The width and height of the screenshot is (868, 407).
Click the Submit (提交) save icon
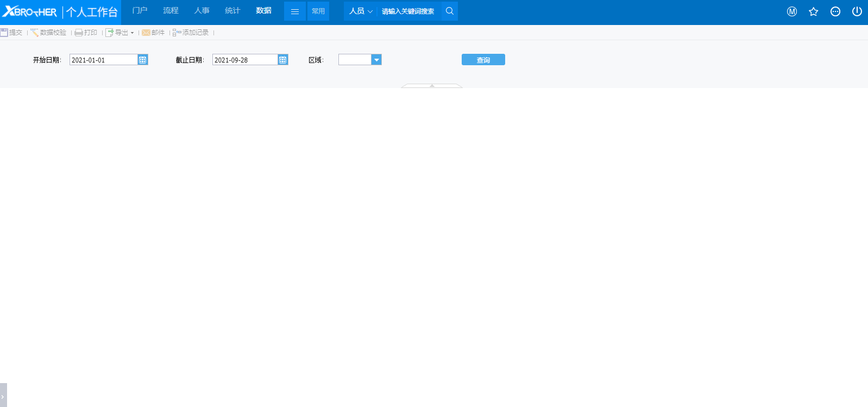(x=4, y=33)
